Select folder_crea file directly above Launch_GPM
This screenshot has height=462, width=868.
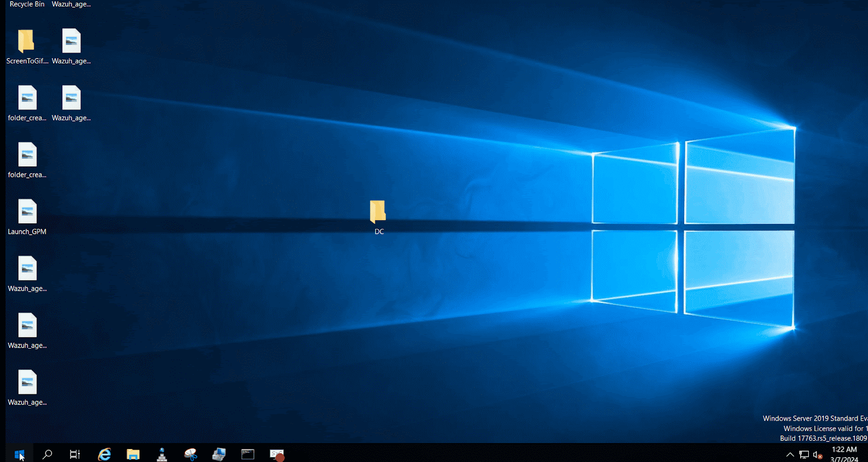[27, 160]
